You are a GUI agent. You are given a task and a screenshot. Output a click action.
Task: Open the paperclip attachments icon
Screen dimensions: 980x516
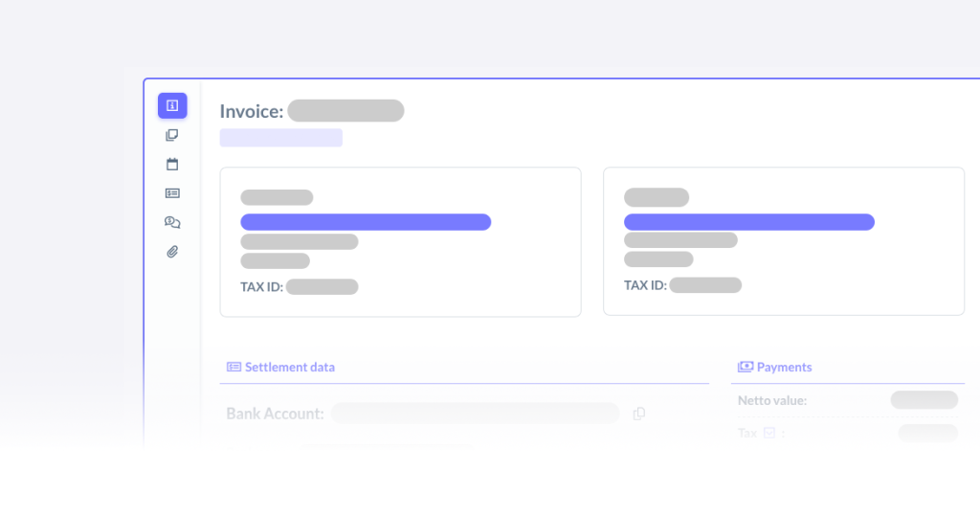172,252
